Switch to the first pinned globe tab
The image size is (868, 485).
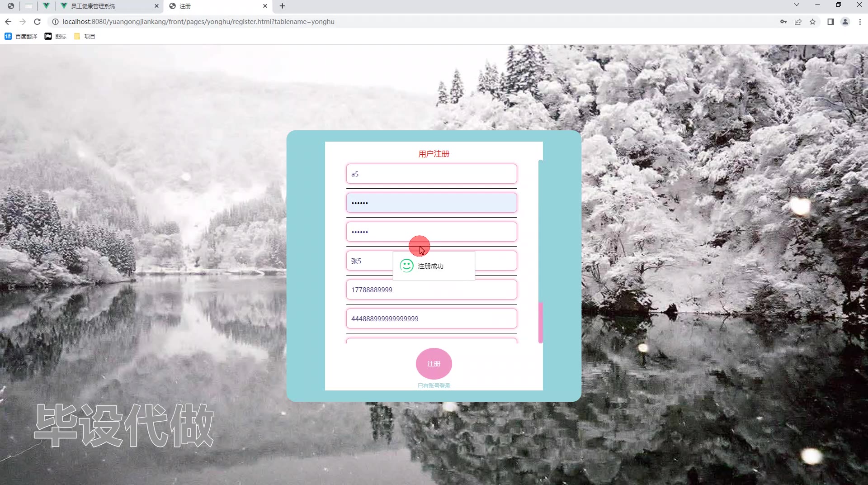(x=11, y=6)
